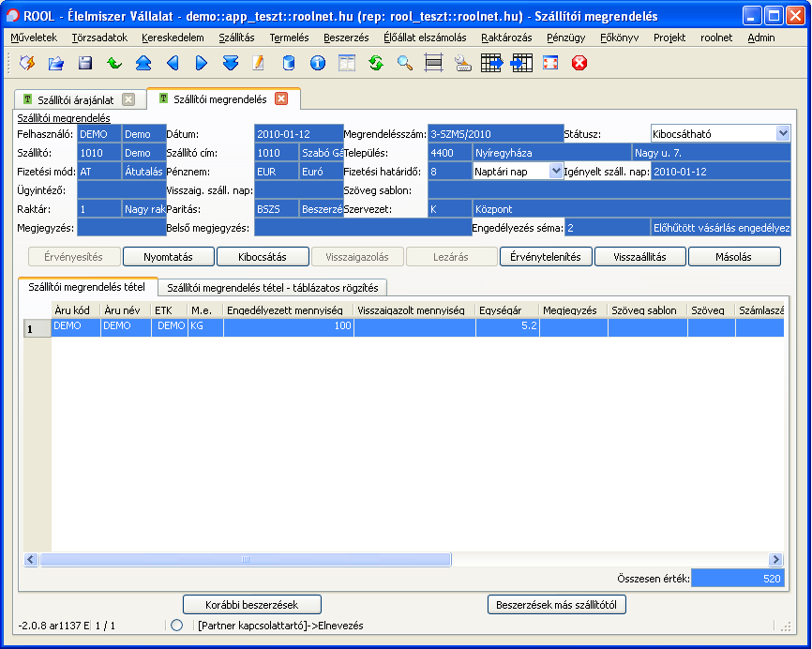Click the save floppy disk toolbar icon
The image size is (812, 649).
click(x=85, y=63)
